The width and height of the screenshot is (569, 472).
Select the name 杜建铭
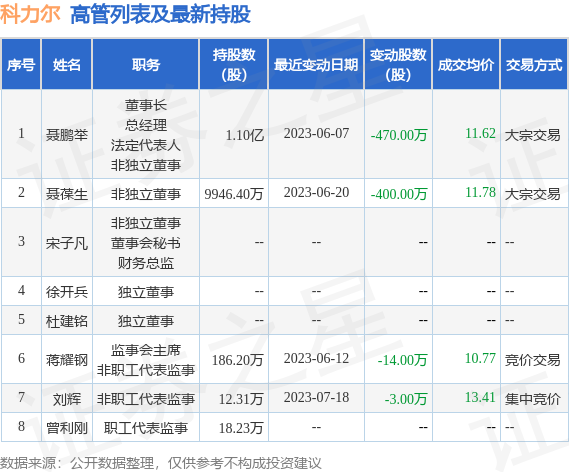(x=67, y=321)
